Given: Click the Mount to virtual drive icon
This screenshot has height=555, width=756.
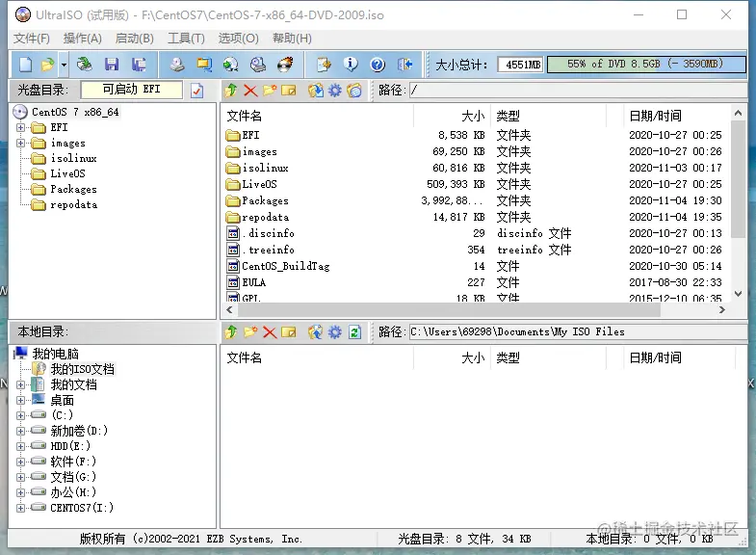Looking at the screenshot, I should click(x=231, y=65).
